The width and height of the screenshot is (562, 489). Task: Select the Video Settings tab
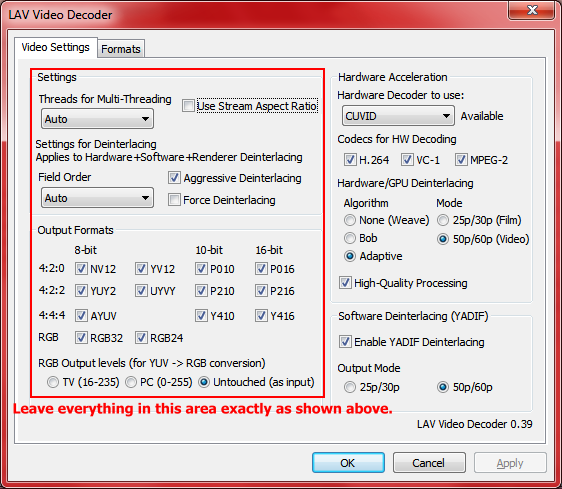pos(56,47)
